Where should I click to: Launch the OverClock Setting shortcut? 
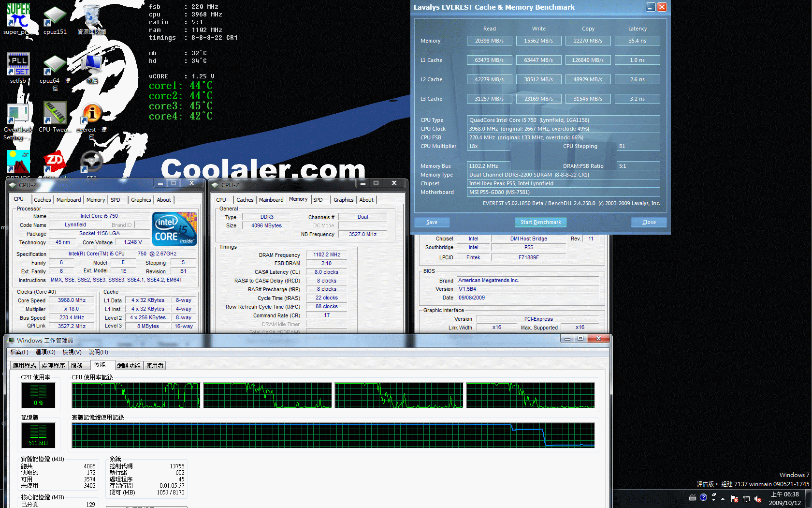coord(18,121)
